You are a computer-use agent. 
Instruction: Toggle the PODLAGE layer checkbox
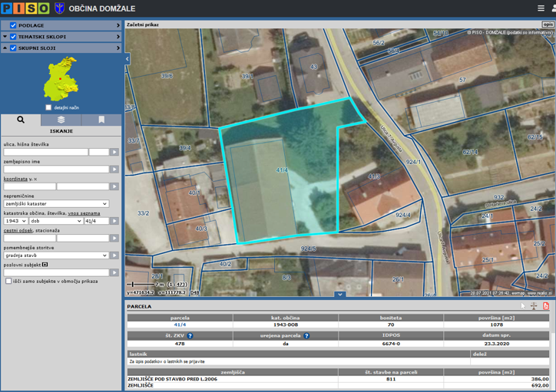click(x=13, y=25)
